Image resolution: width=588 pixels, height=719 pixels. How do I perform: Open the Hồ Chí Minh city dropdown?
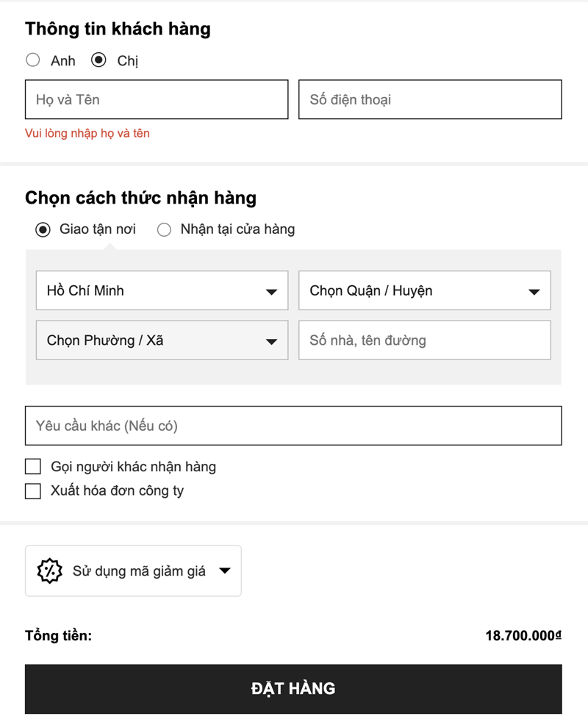162,290
